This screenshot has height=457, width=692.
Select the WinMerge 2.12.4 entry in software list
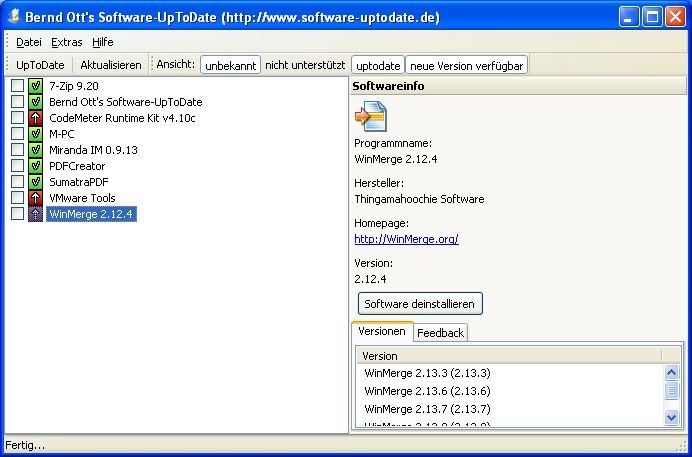point(91,214)
